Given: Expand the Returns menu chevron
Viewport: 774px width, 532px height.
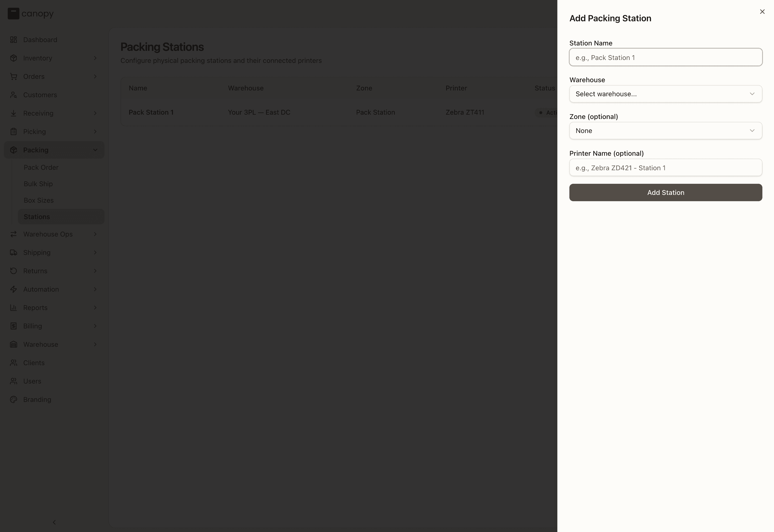Looking at the screenshot, I should pyautogui.click(x=95, y=271).
